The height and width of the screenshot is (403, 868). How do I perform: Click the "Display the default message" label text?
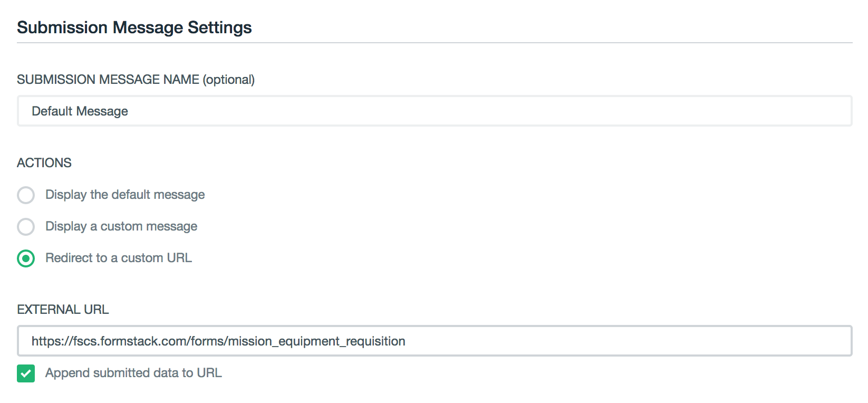pos(125,195)
